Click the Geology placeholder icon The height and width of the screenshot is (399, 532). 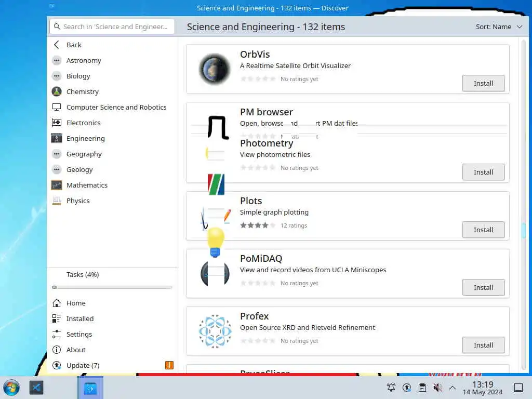[x=57, y=170]
